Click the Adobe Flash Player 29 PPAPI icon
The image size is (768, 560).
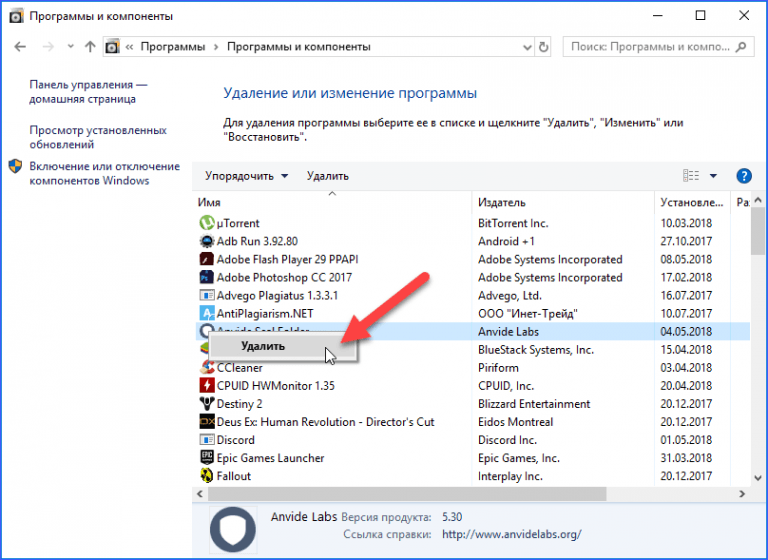pos(207,259)
